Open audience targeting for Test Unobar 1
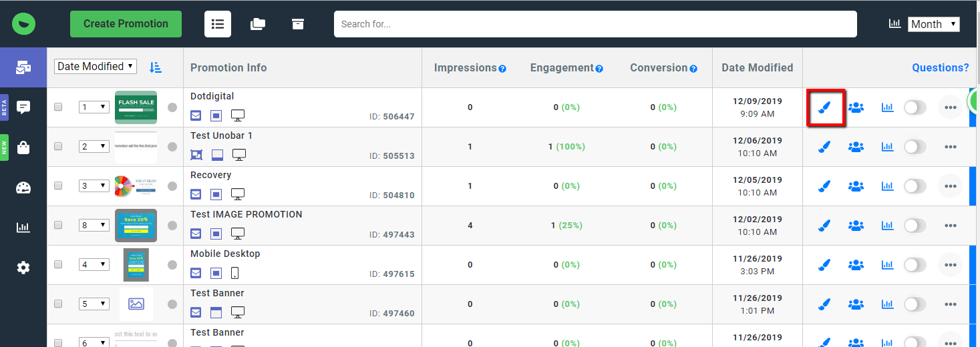The width and height of the screenshot is (980, 347). click(856, 147)
